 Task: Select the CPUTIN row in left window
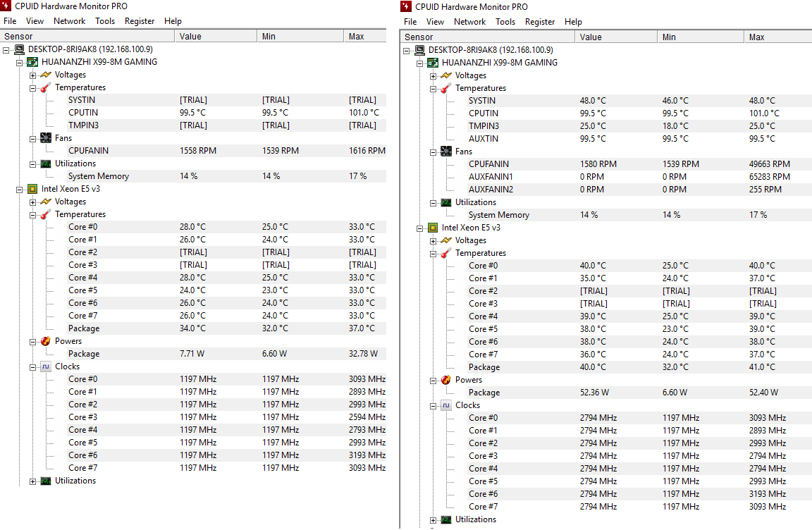click(226, 113)
